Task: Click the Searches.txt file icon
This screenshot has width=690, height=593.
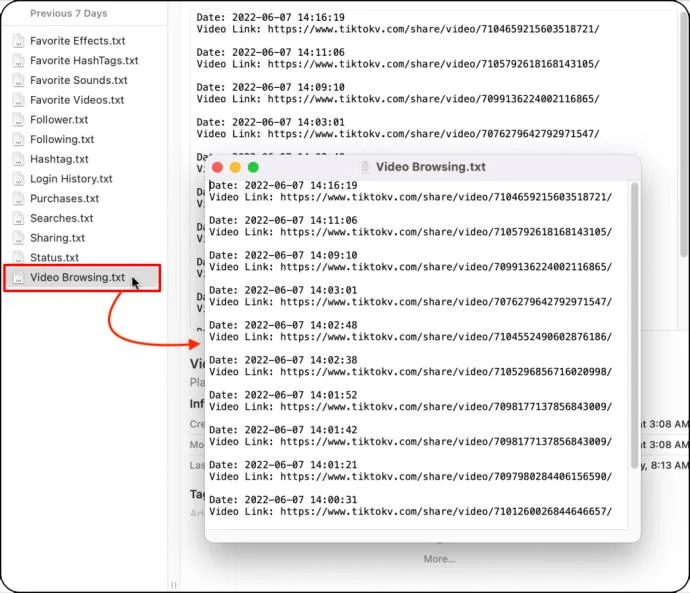Action: tap(18, 218)
